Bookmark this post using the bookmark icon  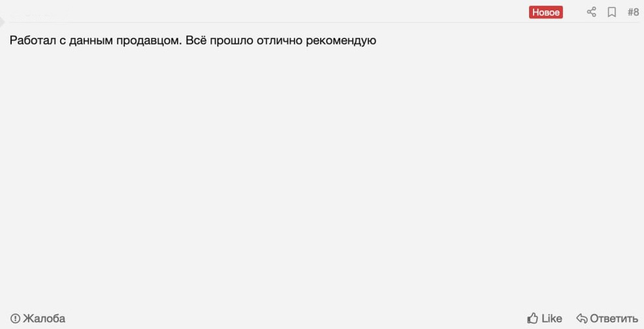click(612, 12)
